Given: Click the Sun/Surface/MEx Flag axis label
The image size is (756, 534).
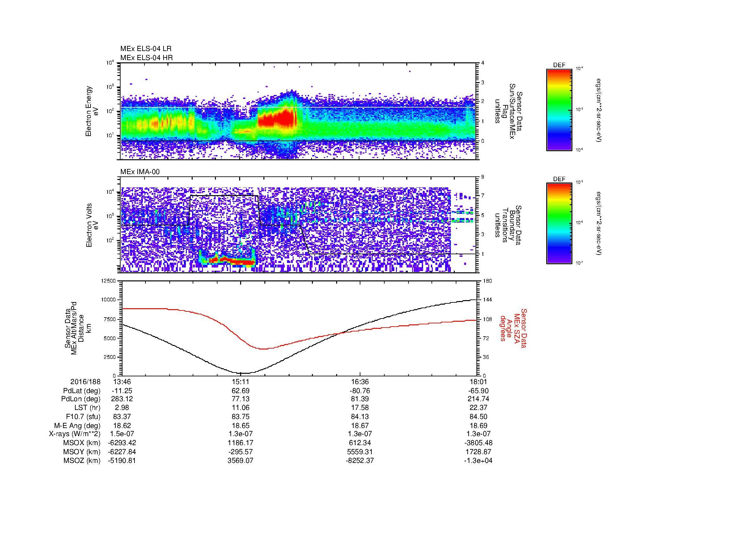Looking at the screenshot, I should [x=509, y=111].
